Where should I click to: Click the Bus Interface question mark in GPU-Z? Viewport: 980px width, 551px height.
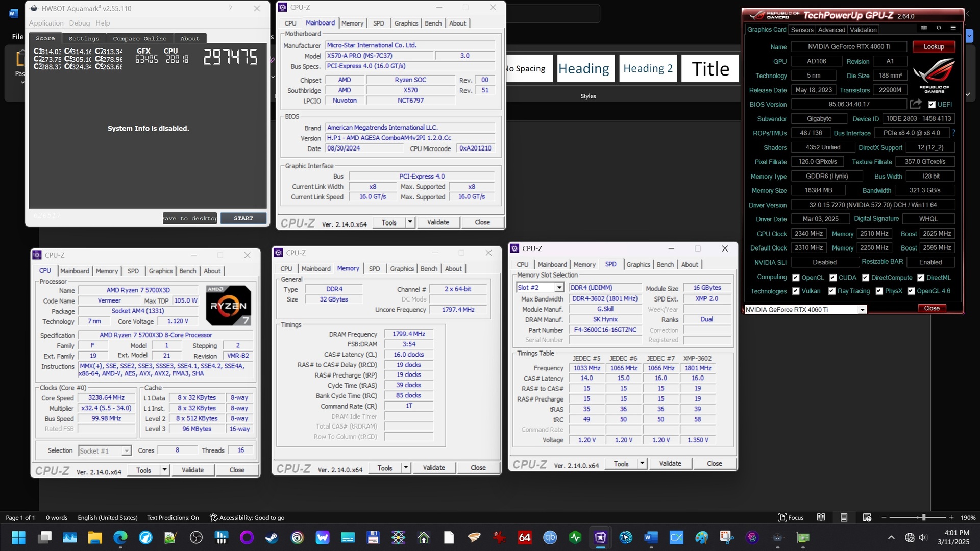953,133
